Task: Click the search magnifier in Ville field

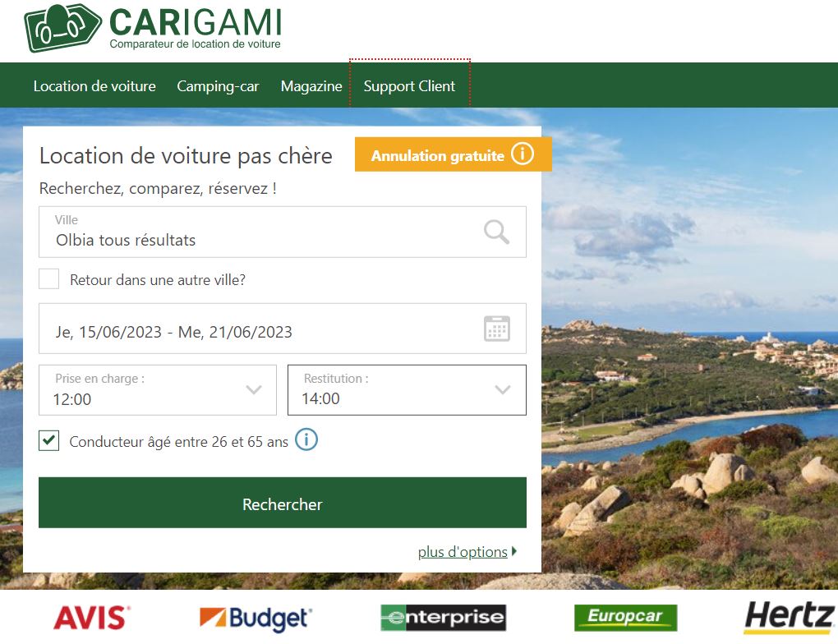Action: click(496, 232)
